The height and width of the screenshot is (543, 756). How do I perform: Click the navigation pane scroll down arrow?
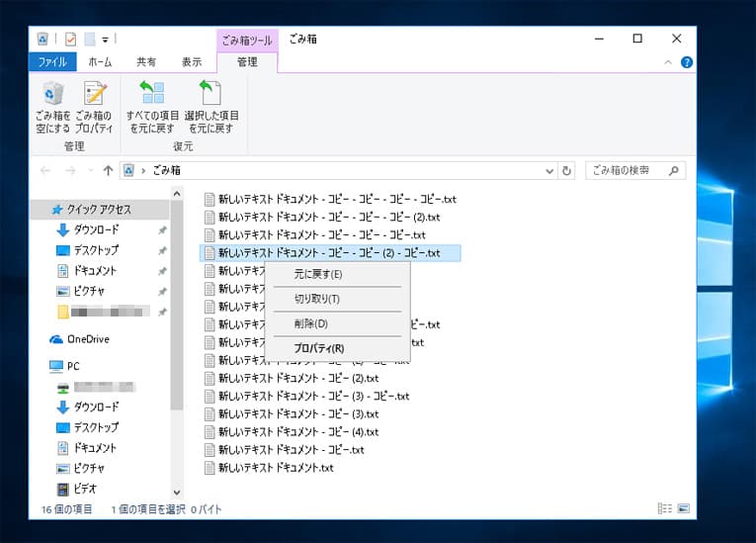pyautogui.click(x=177, y=492)
